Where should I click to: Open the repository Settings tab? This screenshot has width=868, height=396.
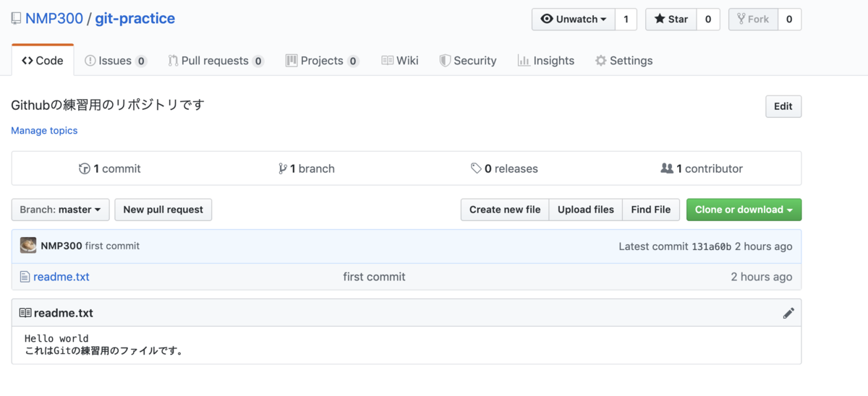[x=624, y=61]
